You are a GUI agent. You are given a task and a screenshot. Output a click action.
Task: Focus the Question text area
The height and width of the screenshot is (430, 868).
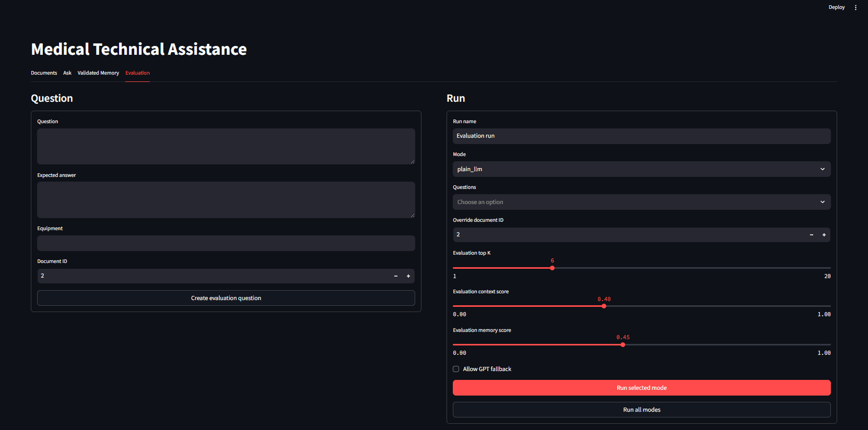[x=226, y=146]
